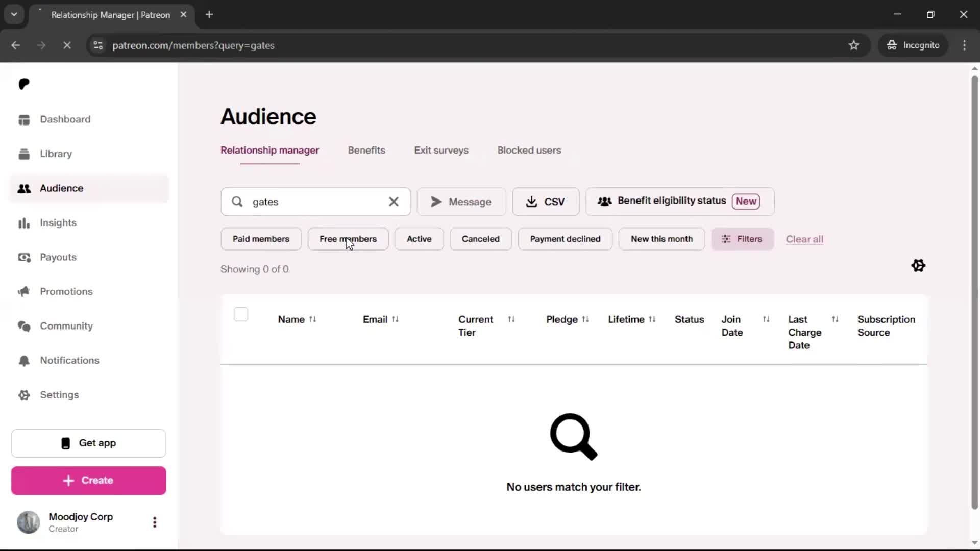
Task: Download the CSV export
Action: (546, 202)
